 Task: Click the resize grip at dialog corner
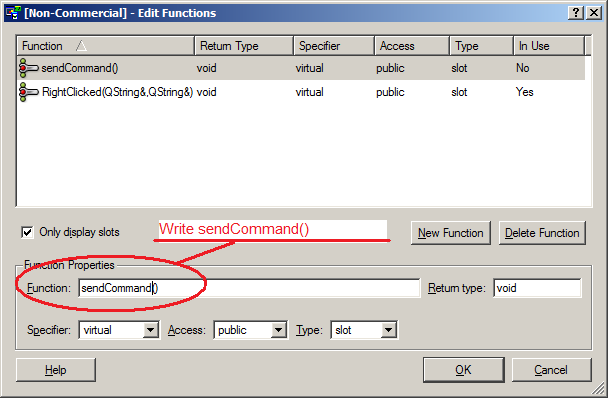point(599,388)
